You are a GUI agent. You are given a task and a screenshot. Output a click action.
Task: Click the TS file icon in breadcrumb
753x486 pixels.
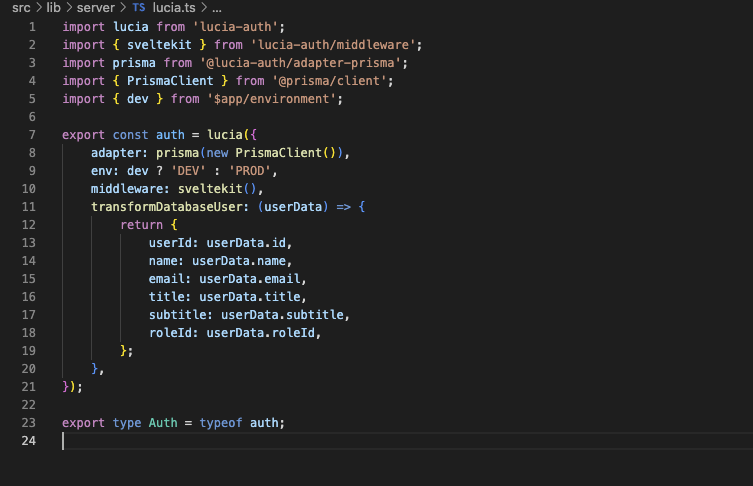[x=138, y=7]
